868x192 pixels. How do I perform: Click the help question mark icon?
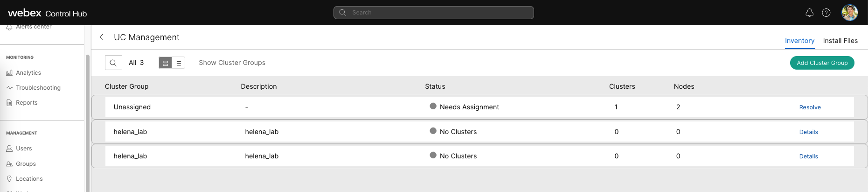tap(826, 13)
